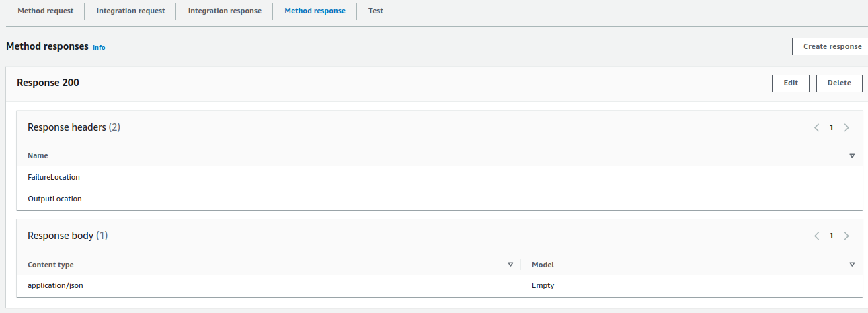Image resolution: width=868 pixels, height=313 pixels.
Task: Next page arrow in Response body
Action: pos(846,236)
